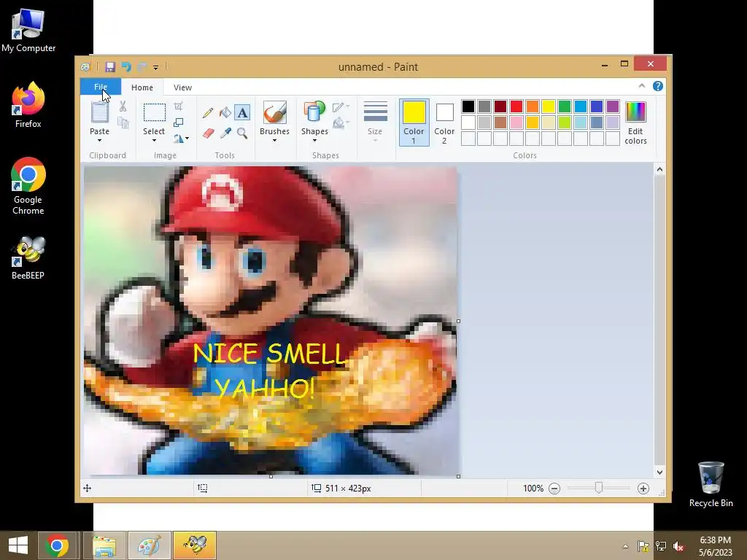Pick the green color swatch
747x560 pixels.
[565, 106]
